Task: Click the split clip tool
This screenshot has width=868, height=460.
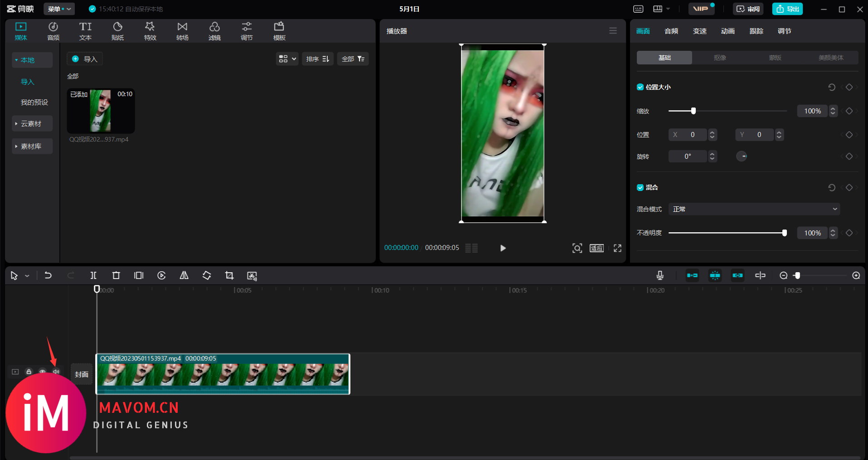Action: click(x=93, y=275)
